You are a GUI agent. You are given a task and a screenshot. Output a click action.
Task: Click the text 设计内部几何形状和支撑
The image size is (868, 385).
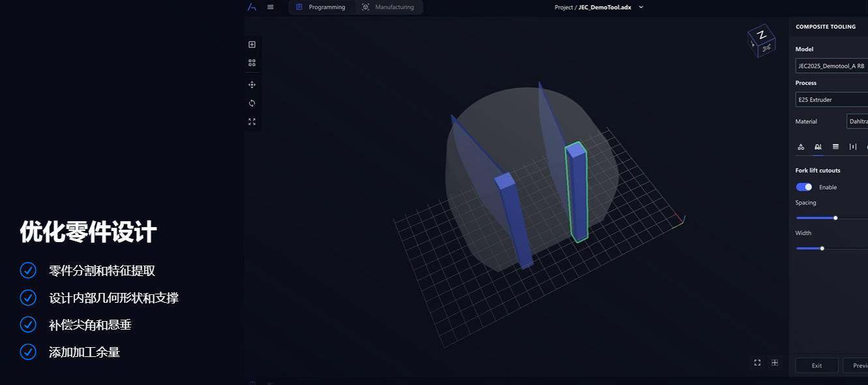pos(113,298)
